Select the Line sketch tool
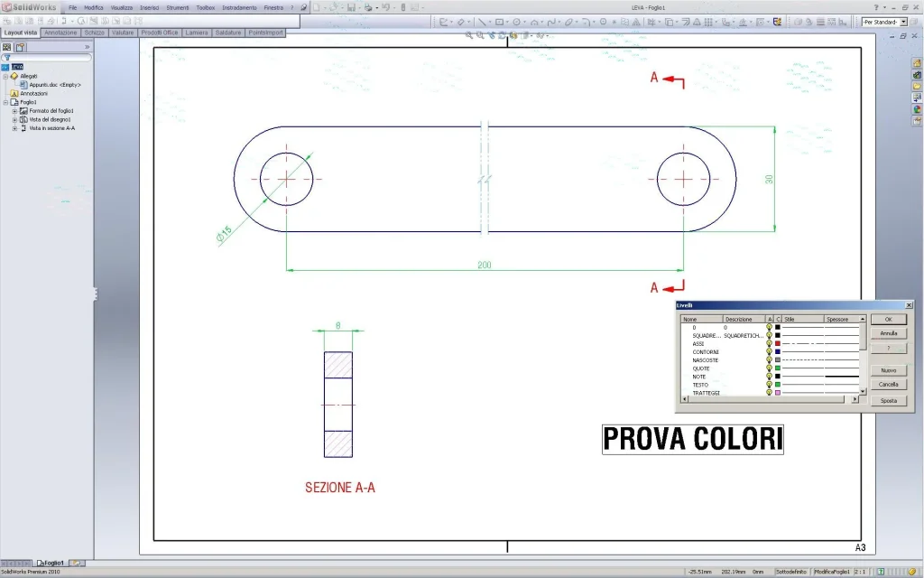The height and width of the screenshot is (578, 924). pos(482,22)
